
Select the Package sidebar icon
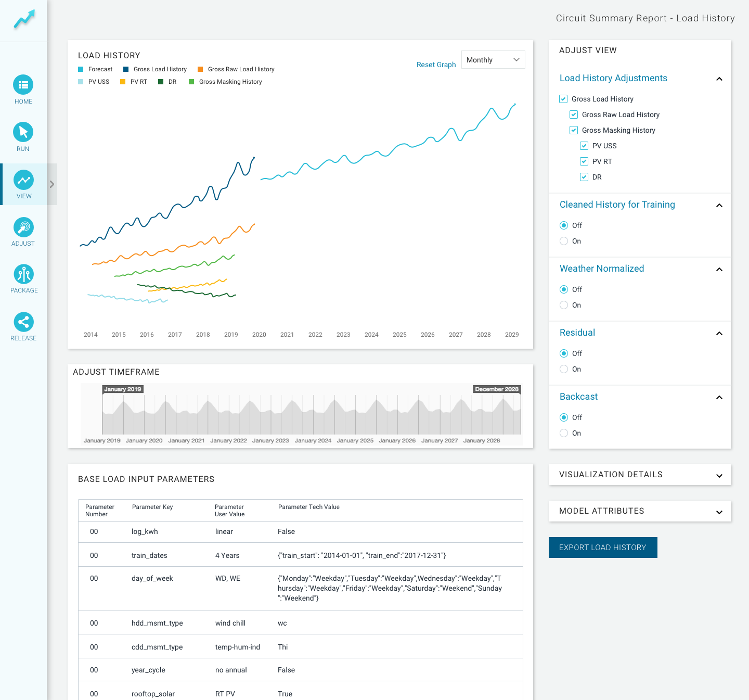[23, 274]
